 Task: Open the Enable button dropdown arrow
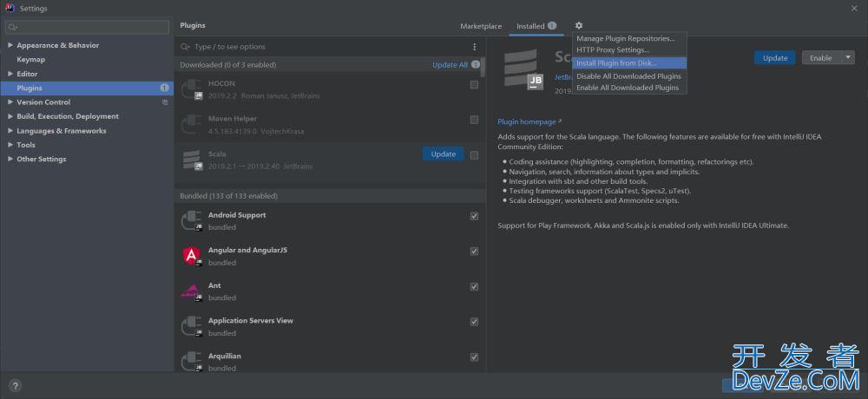pyautogui.click(x=848, y=57)
